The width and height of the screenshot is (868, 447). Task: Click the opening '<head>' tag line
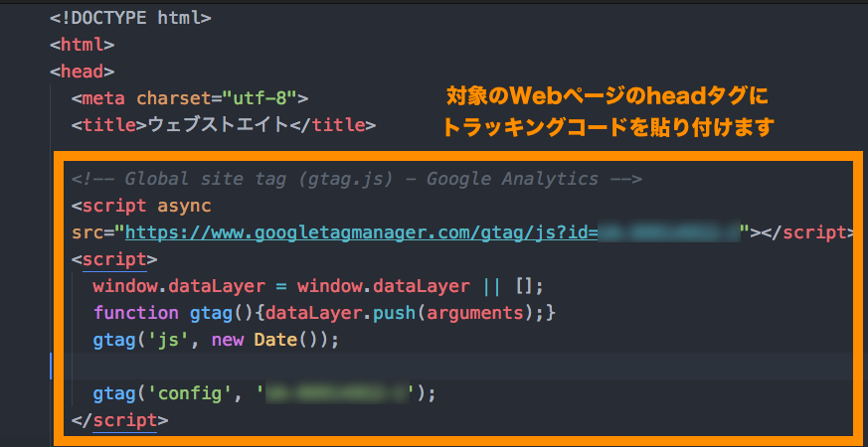coord(82,72)
